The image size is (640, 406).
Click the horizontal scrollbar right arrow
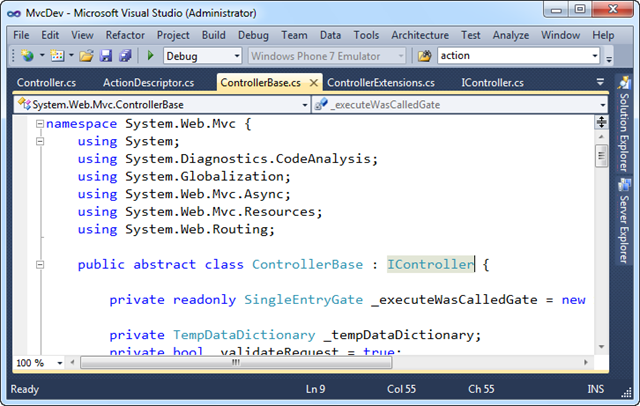[x=586, y=362]
